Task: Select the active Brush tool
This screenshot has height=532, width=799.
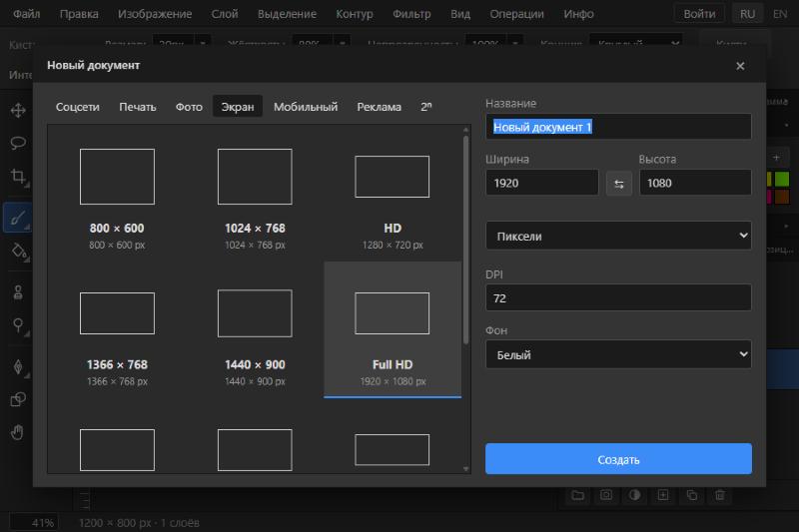Action: point(18,218)
